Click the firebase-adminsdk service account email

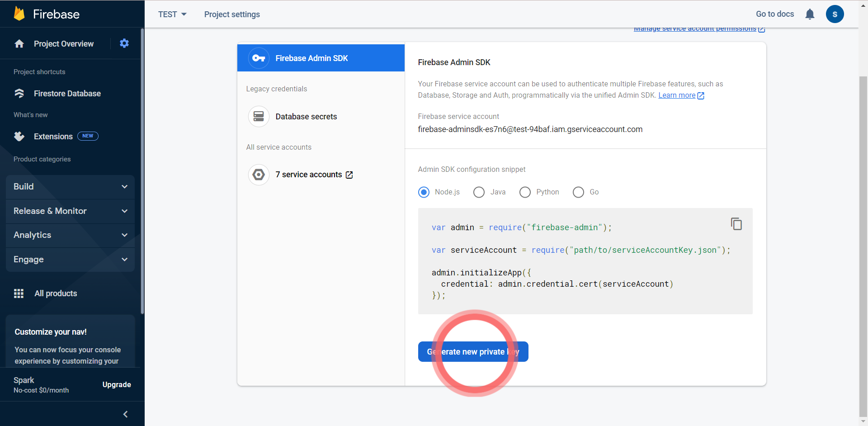coord(530,129)
